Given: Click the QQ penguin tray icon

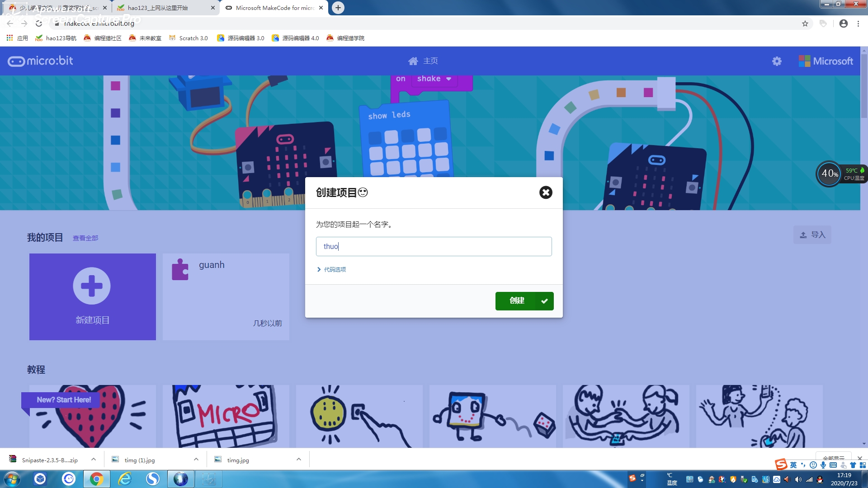Looking at the screenshot, I should [820, 480].
